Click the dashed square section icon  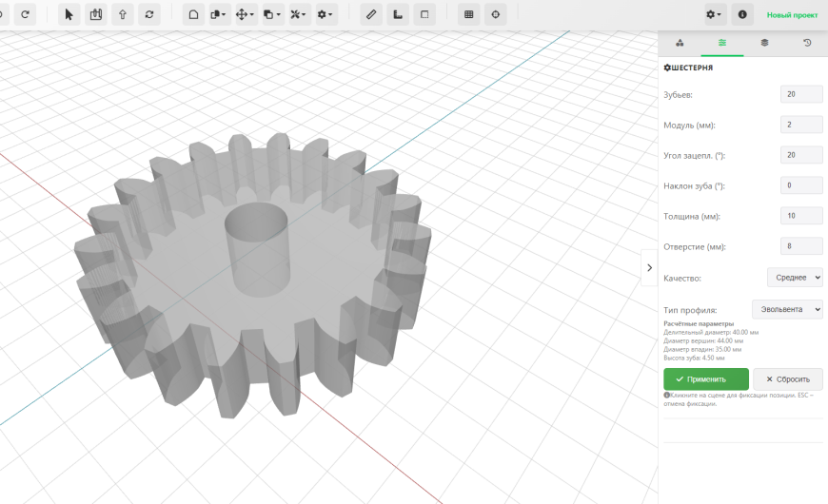(424, 15)
